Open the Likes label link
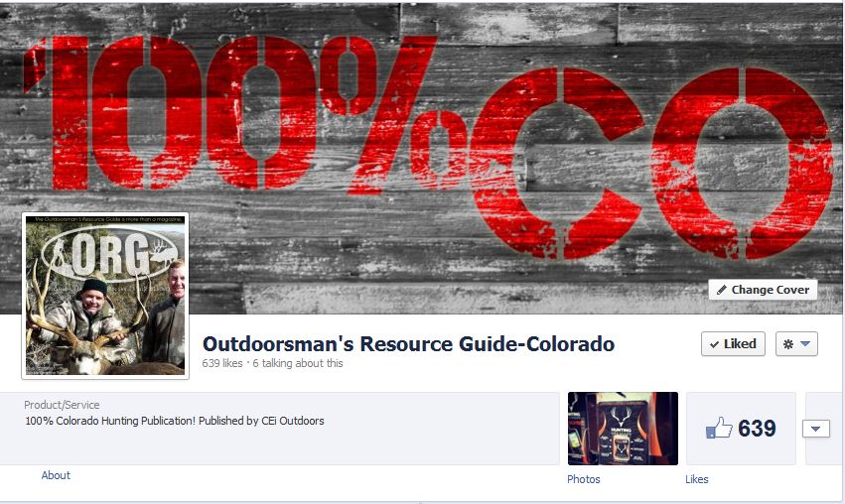 pos(696,478)
